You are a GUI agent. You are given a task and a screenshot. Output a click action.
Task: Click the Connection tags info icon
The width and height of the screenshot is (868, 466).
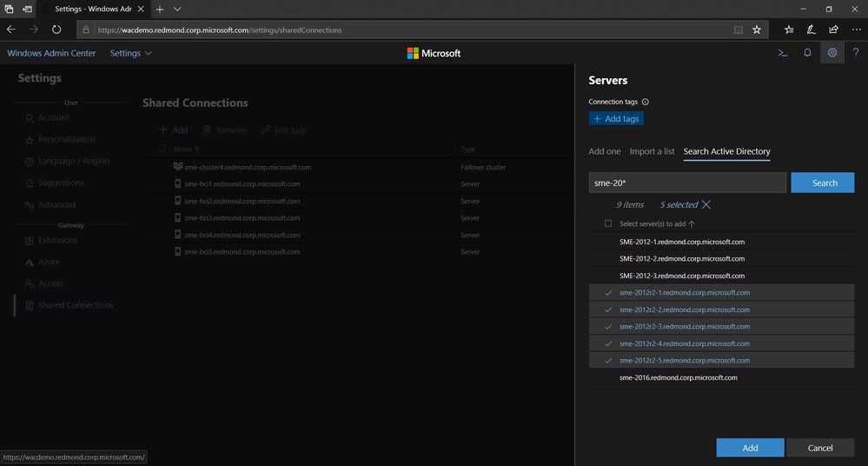coord(645,102)
